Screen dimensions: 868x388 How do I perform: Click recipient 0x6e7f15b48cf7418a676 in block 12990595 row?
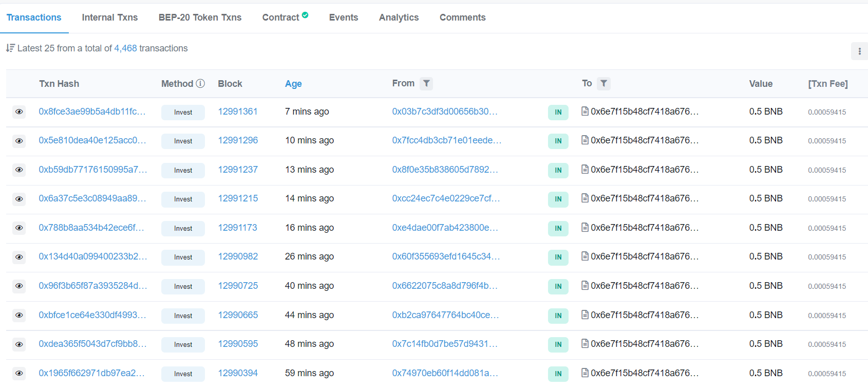click(645, 344)
